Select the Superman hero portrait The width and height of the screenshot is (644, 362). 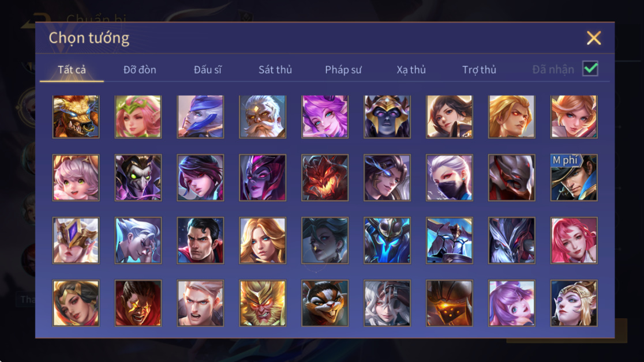(200, 240)
